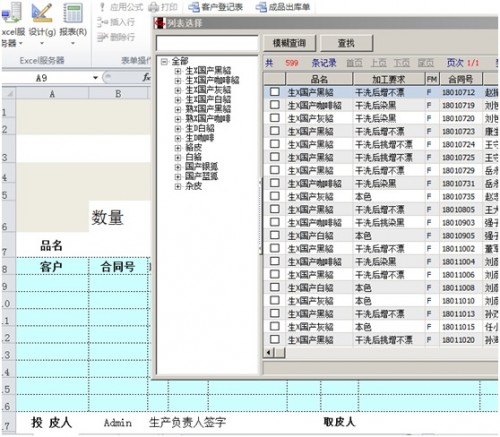Click the 查找 button
Screen dimensions: 500x437
click(346, 43)
